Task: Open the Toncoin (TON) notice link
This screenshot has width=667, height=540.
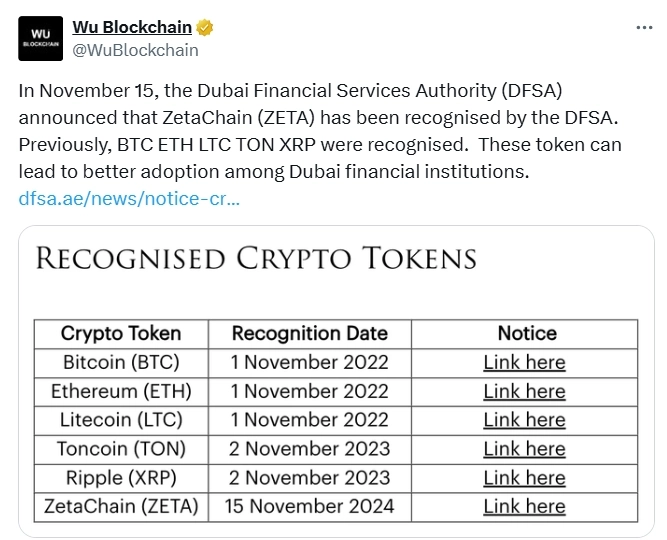Action: tap(524, 449)
